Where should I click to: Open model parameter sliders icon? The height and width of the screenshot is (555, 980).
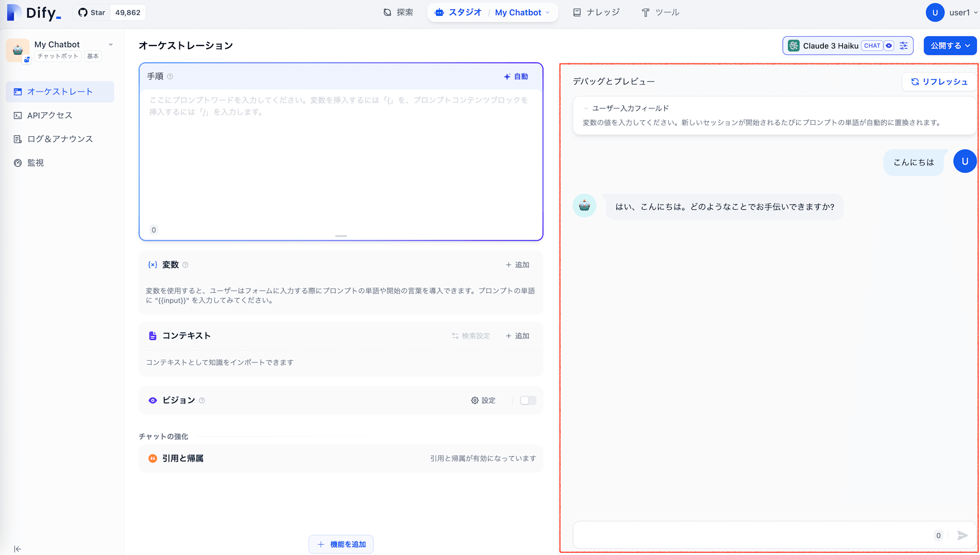pyautogui.click(x=904, y=46)
